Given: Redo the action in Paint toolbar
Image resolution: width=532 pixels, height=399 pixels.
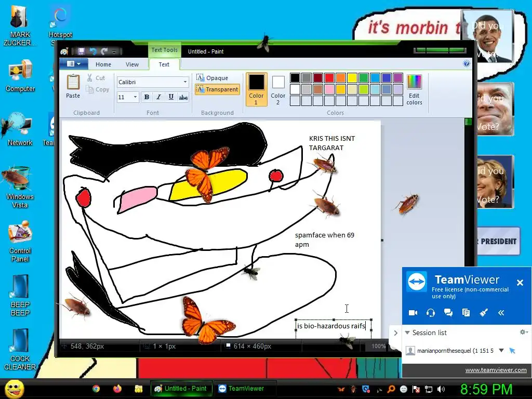Looking at the screenshot, I should (104, 51).
